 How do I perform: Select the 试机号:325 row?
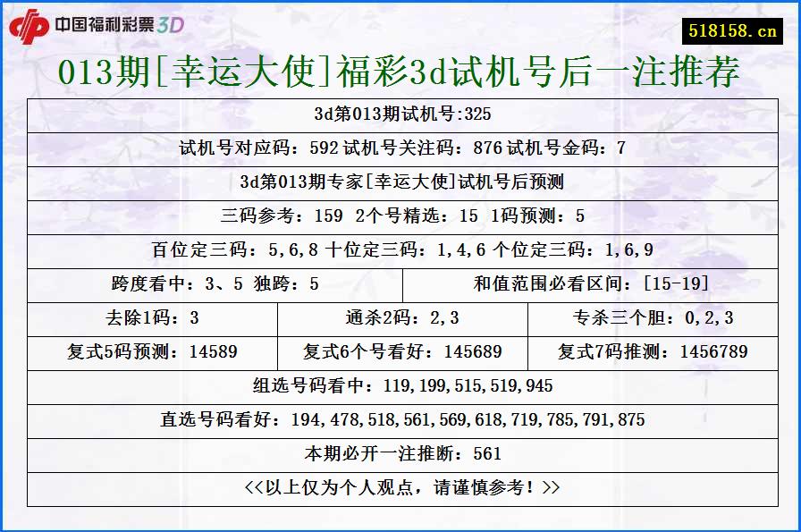pos(400,114)
